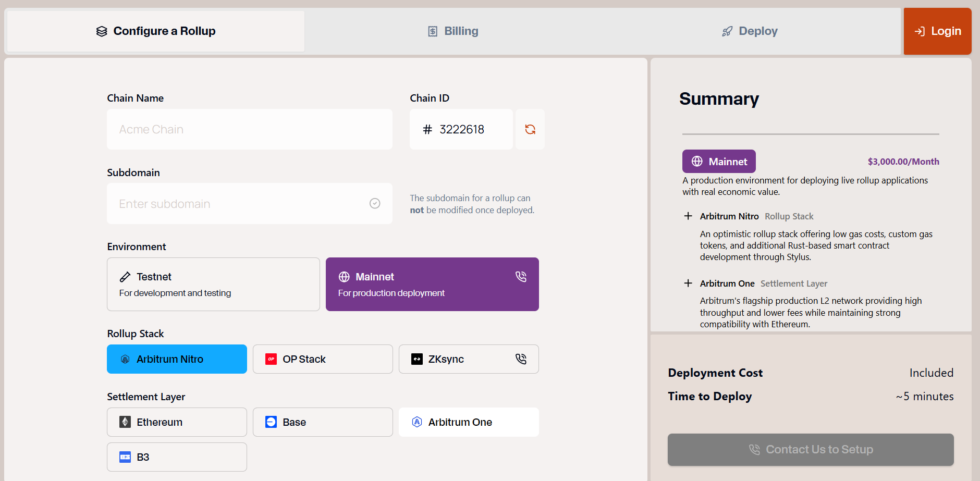The width and height of the screenshot is (980, 481).
Task: Click the $3,000.00/Month price text
Action: (903, 162)
